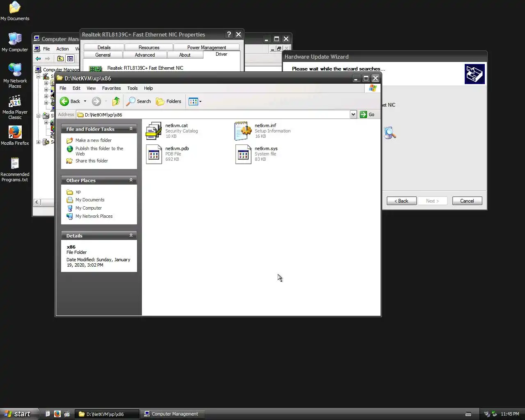Viewport: 525px width, 420px height.
Task: Click the magnifier search icon in wizard
Action: point(390,132)
